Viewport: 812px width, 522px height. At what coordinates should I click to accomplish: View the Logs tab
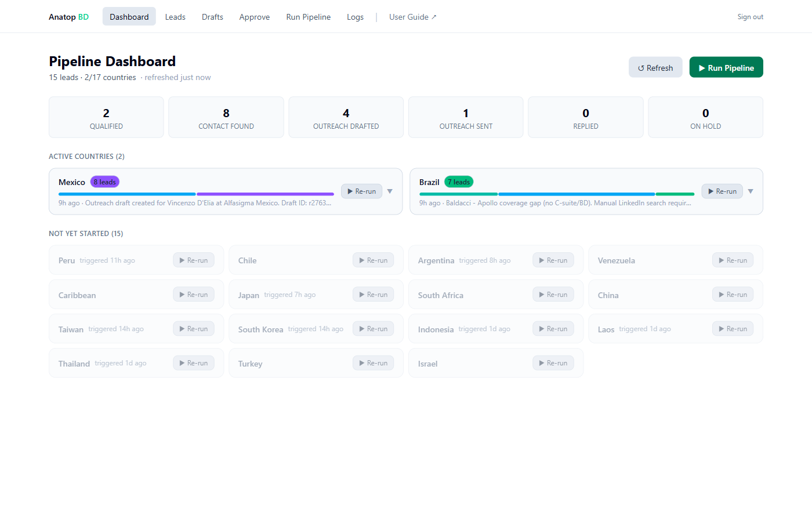(355, 17)
